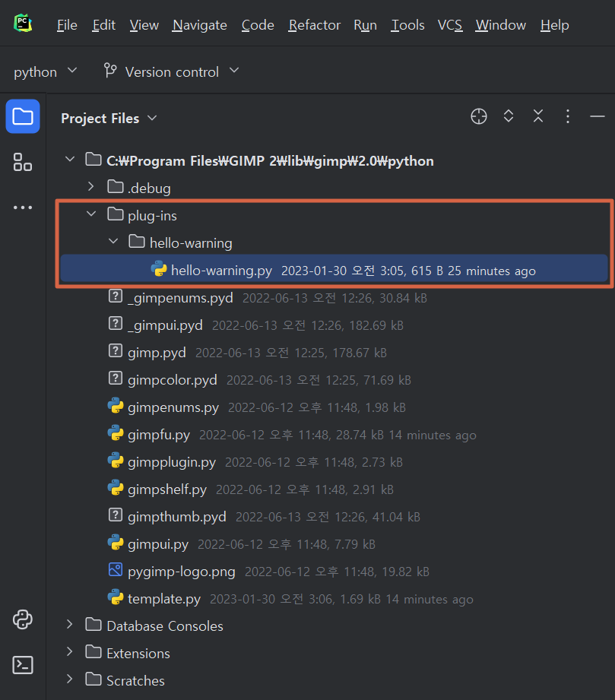Image resolution: width=615 pixels, height=700 pixels.
Task: Select gimpplugin.py file name
Action: coord(172,462)
